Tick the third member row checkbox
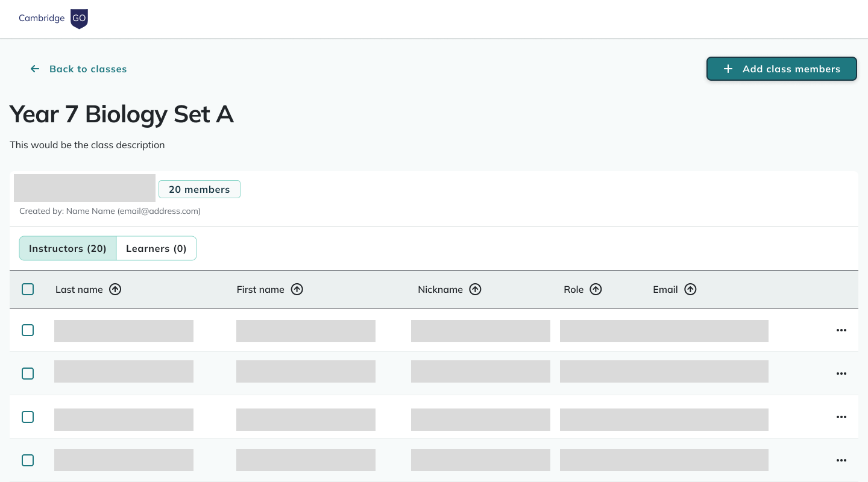868x482 pixels. click(28, 417)
